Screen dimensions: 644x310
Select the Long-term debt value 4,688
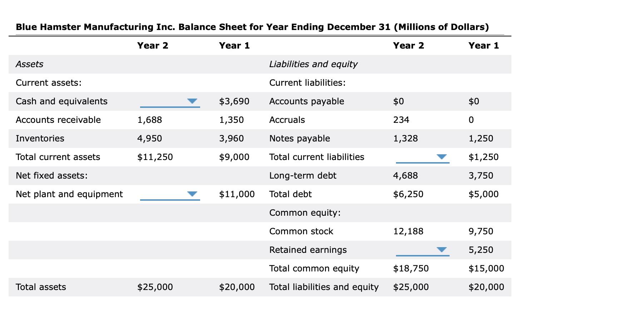coord(405,175)
